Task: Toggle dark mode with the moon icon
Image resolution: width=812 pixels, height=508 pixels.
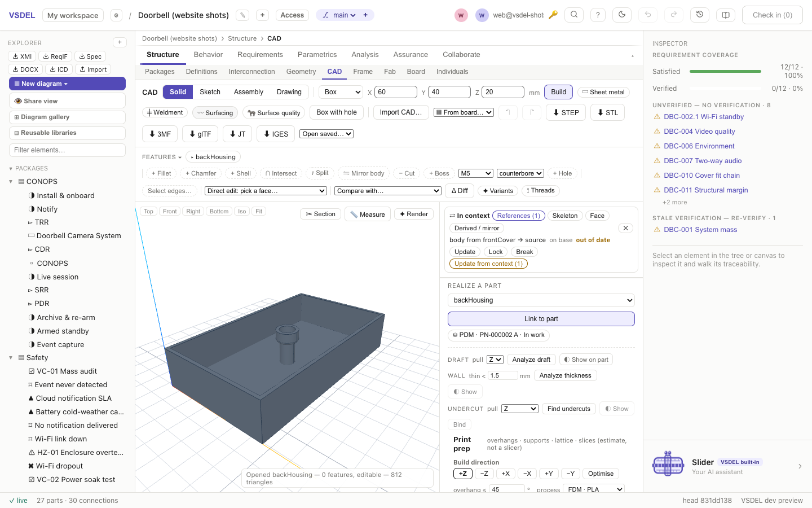Action: click(622, 15)
